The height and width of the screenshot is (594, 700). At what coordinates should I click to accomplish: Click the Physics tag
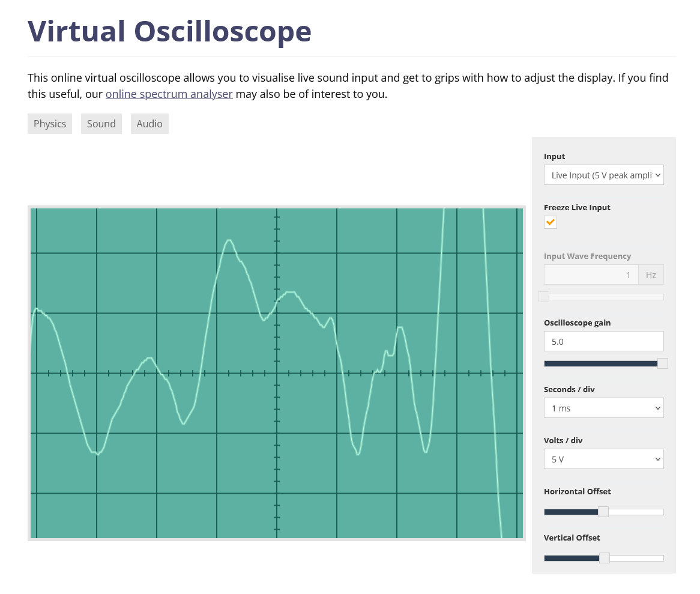click(x=50, y=124)
